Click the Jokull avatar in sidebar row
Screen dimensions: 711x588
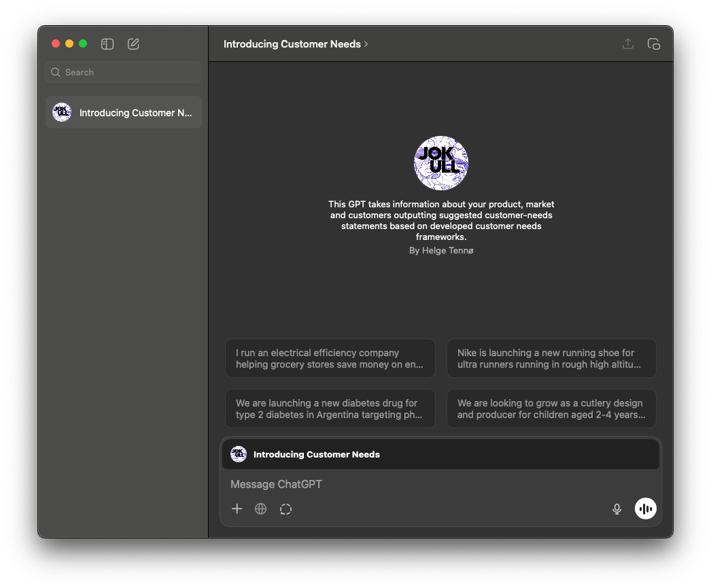coord(62,112)
